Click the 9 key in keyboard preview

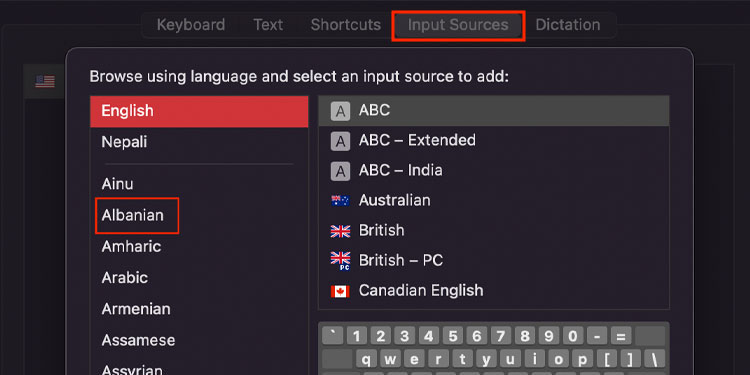click(549, 336)
